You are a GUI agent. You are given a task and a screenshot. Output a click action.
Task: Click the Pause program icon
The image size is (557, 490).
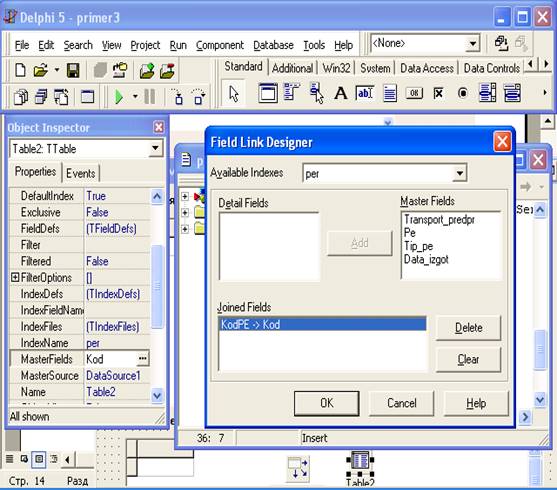coord(150,97)
